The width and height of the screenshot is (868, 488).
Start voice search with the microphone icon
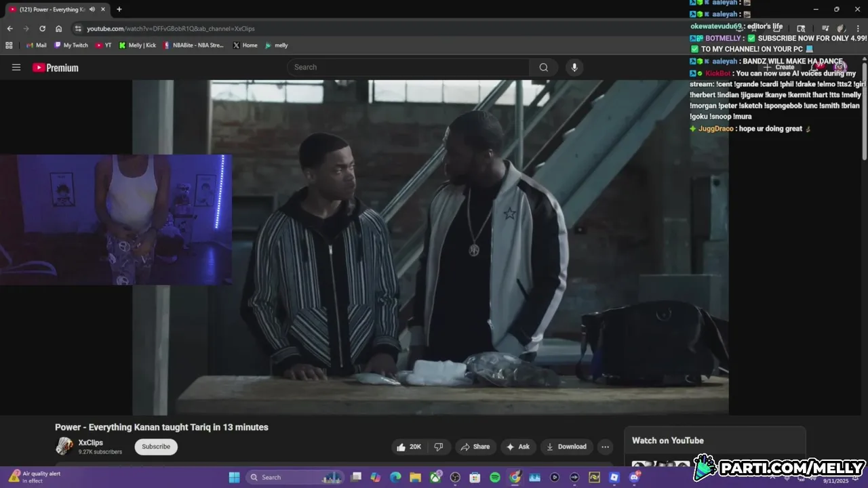pos(574,67)
